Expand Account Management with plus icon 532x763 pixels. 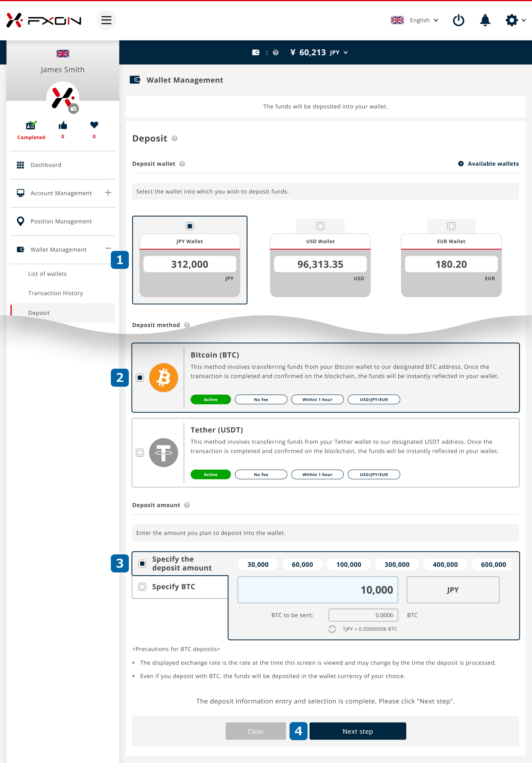pyautogui.click(x=108, y=193)
